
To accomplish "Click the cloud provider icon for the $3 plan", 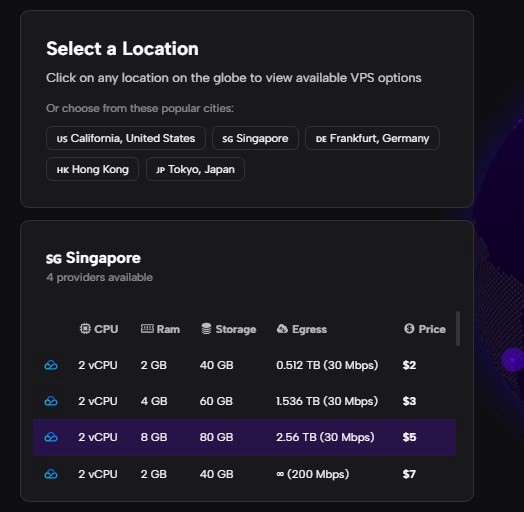I will 51,401.
